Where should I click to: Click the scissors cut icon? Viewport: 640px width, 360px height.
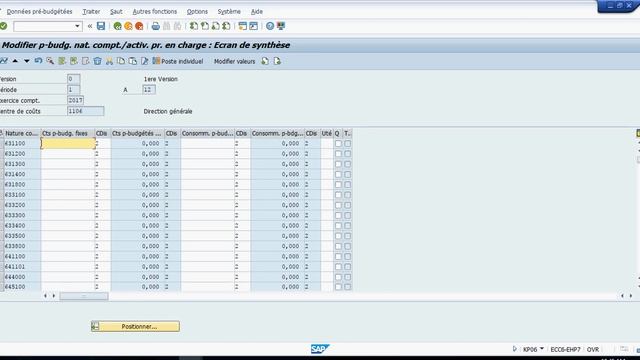[x=109, y=61]
